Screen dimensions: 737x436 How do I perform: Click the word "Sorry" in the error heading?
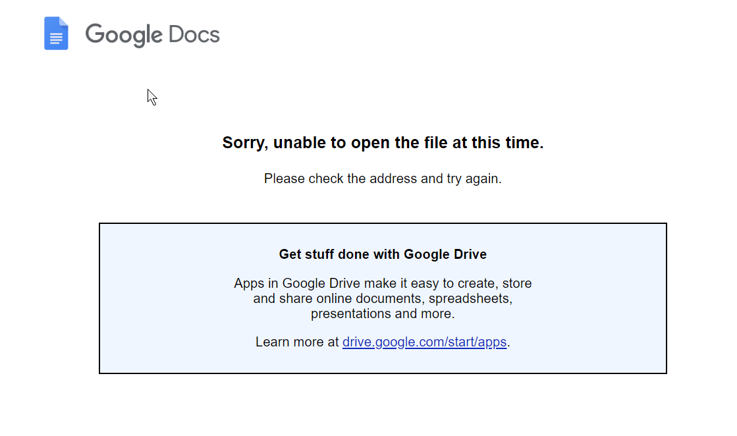(245, 143)
